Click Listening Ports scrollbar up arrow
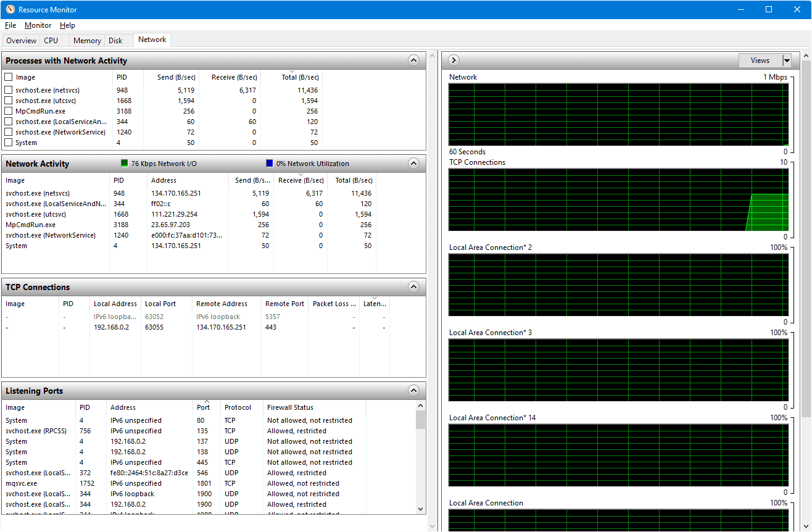The width and height of the screenshot is (812, 532). pos(421,405)
